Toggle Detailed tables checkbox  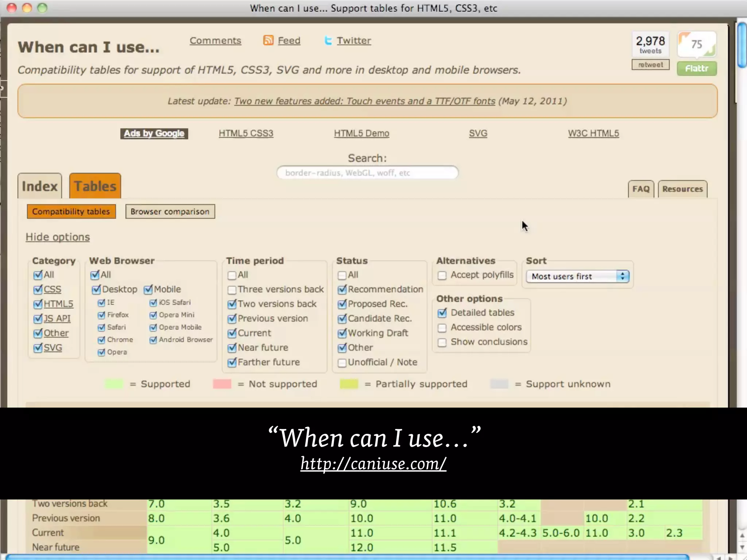[x=442, y=313]
